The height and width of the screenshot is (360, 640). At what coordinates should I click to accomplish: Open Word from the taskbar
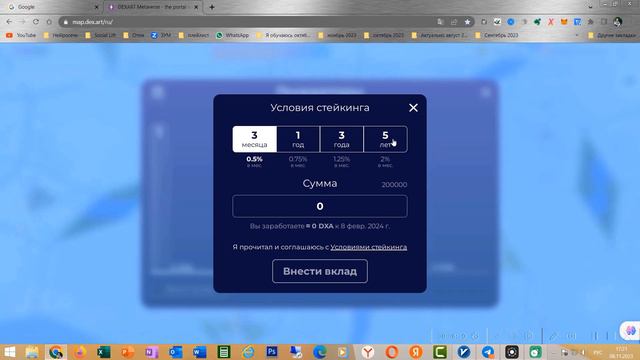[x=200, y=352]
